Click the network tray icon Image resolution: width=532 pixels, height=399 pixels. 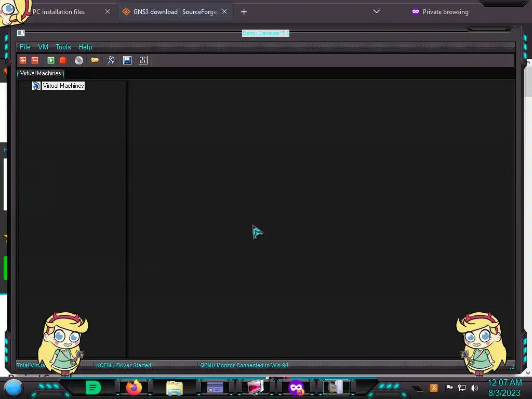[x=462, y=388]
